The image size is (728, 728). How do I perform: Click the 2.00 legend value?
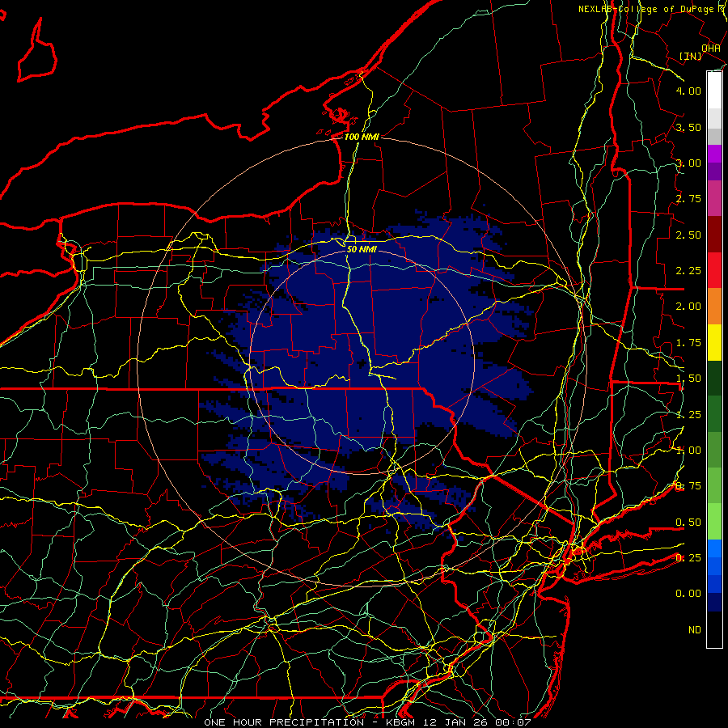(688, 307)
